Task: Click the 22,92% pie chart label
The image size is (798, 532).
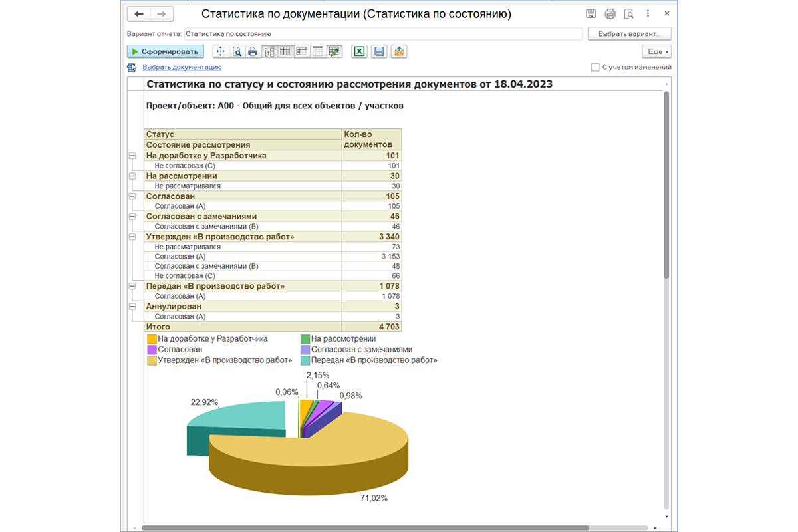Action: click(204, 402)
